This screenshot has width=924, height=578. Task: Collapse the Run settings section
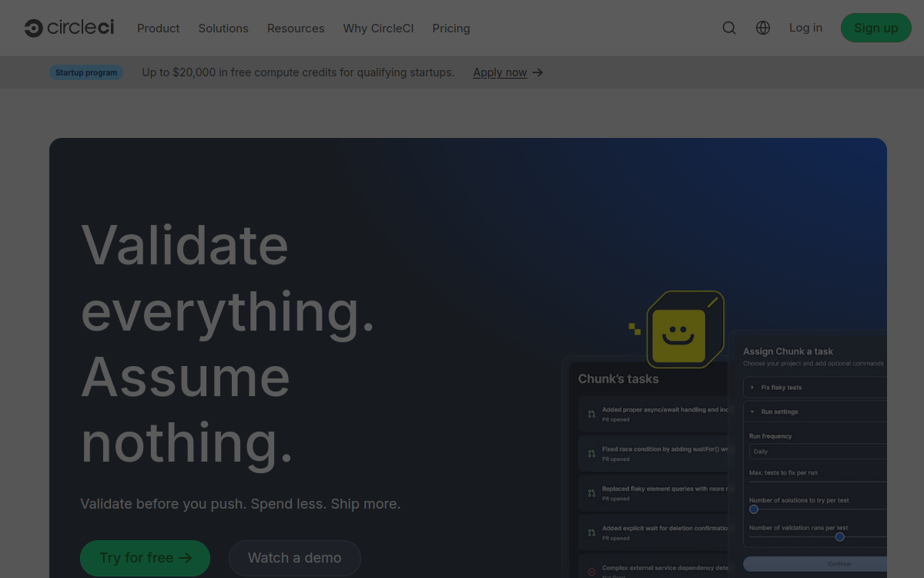815,412
